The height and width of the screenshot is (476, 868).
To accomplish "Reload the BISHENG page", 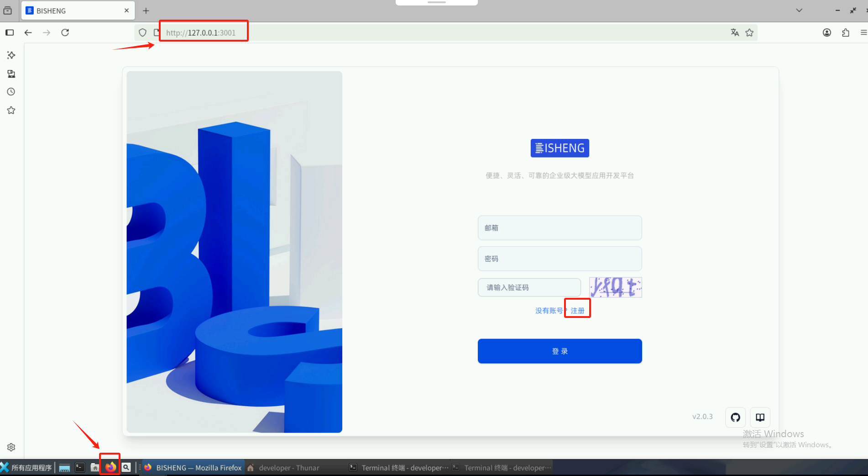I will click(65, 32).
